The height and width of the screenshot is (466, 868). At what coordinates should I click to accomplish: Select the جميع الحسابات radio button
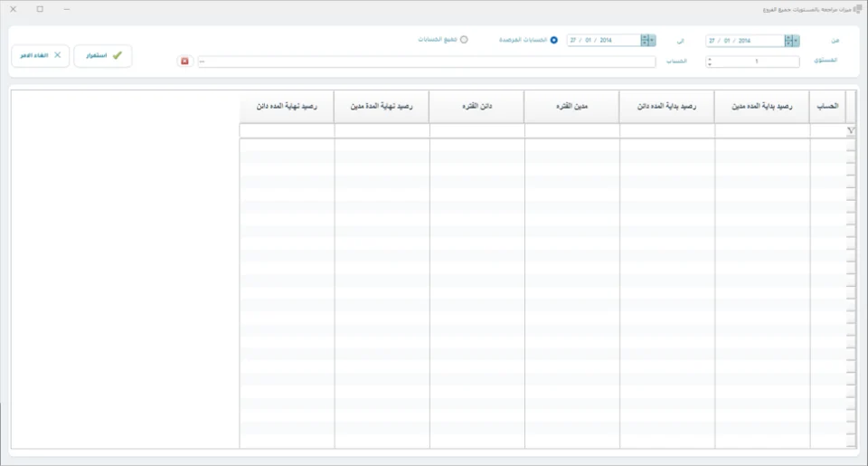tap(464, 40)
